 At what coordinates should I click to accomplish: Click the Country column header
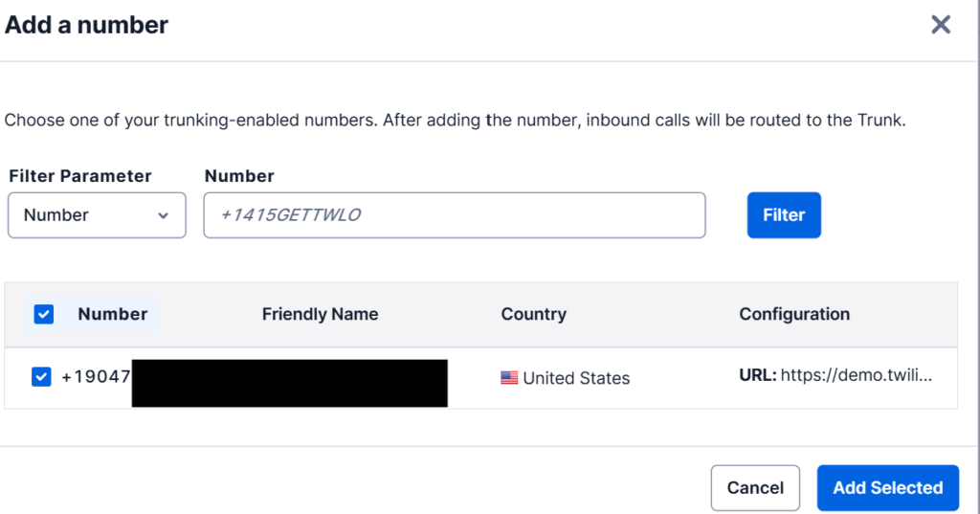[534, 314]
